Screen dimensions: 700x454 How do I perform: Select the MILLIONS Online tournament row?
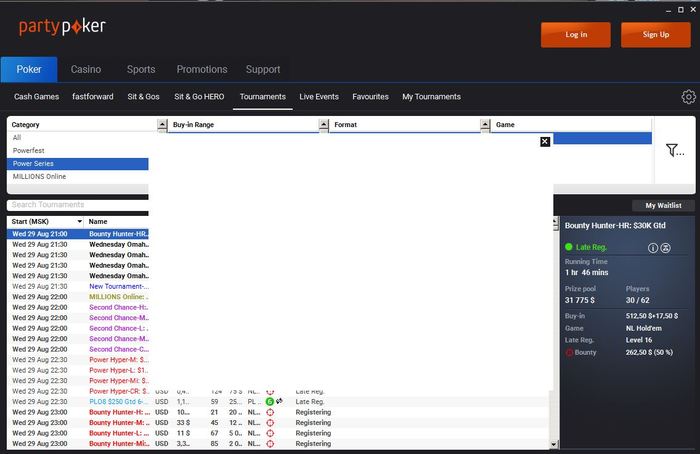tap(78, 297)
